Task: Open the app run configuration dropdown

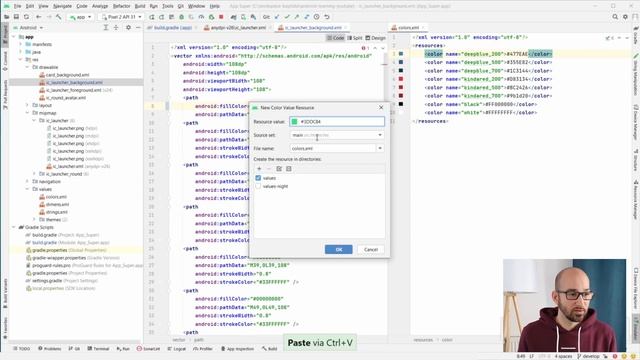Action: coord(80,17)
